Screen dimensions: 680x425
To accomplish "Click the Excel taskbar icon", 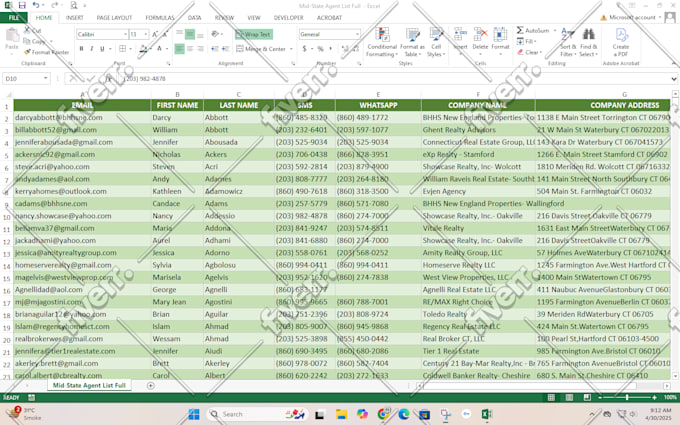I will coord(487,415).
